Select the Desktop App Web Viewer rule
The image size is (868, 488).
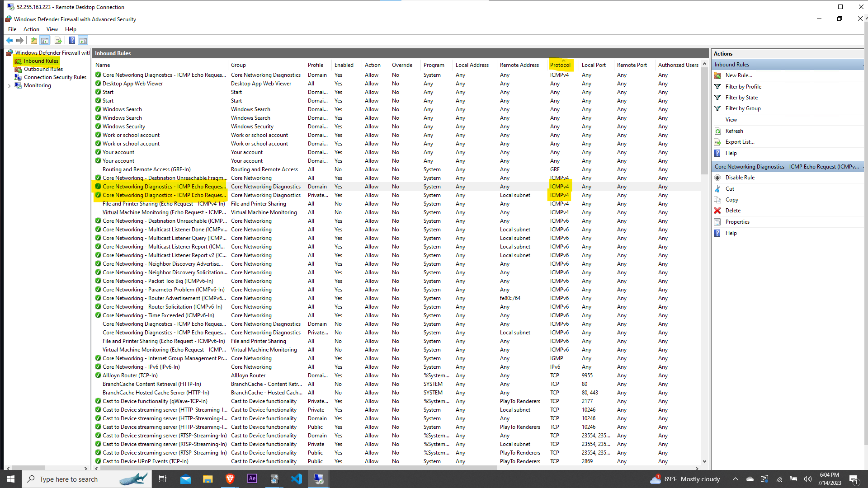coord(132,84)
